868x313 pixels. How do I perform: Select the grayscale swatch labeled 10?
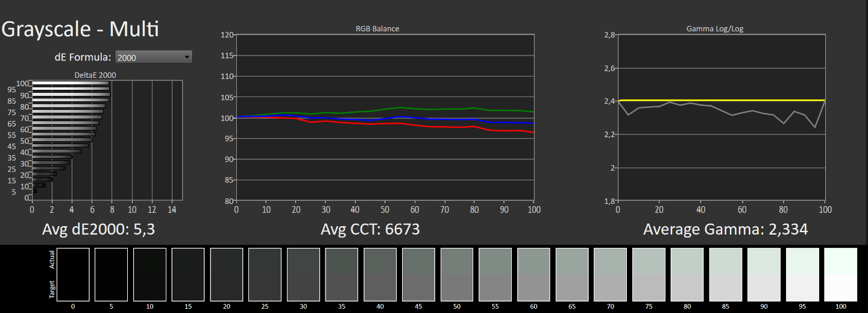point(149,274)
